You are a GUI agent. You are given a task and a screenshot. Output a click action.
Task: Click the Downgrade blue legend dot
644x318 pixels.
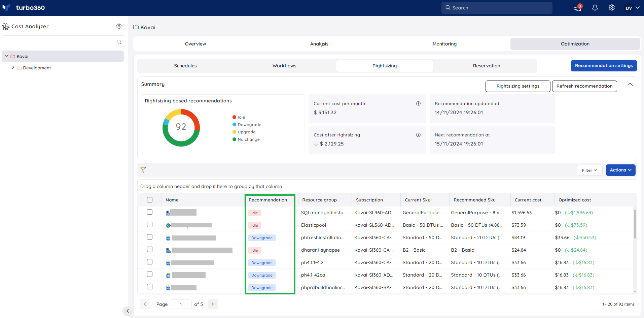tap(234, 125)
